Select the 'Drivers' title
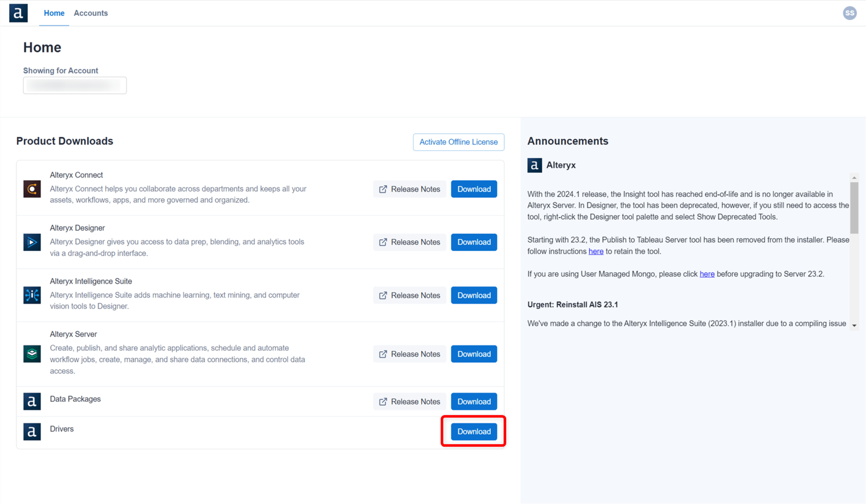Image resolution: width=866 pixels, height=504 pixels. coord(61,429)
